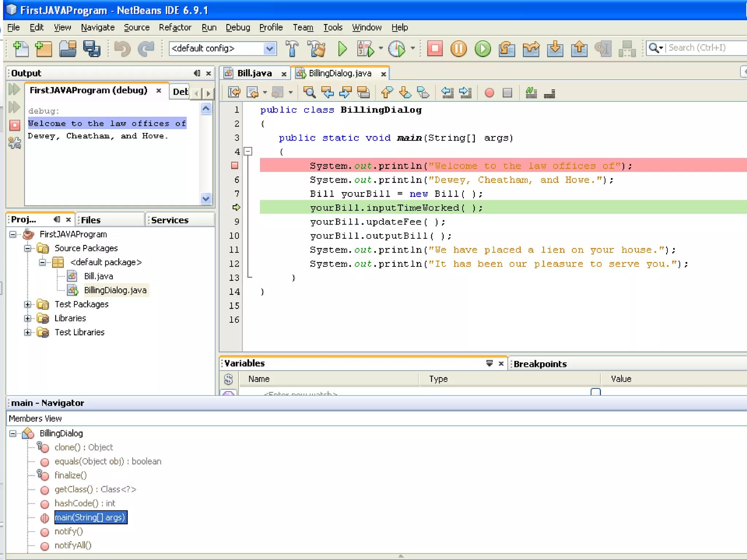747x560 pixels.
Task: Toggle the breakpoint marker on line 5
Action: coord(235,166)
